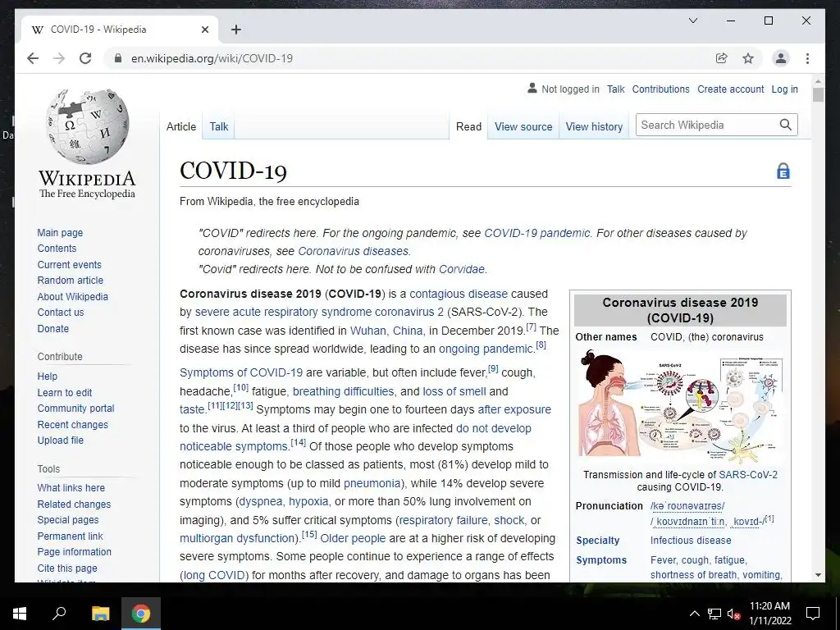This screenshot has width=840, height=630.
Task: Show hidden system tray icons
Action: [x=694, y=614]
